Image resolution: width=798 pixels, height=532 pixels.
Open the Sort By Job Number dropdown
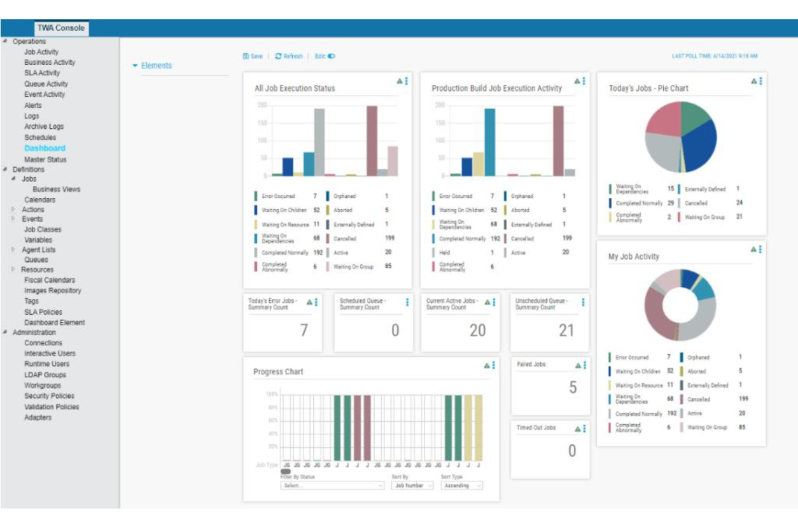point(412,486)
